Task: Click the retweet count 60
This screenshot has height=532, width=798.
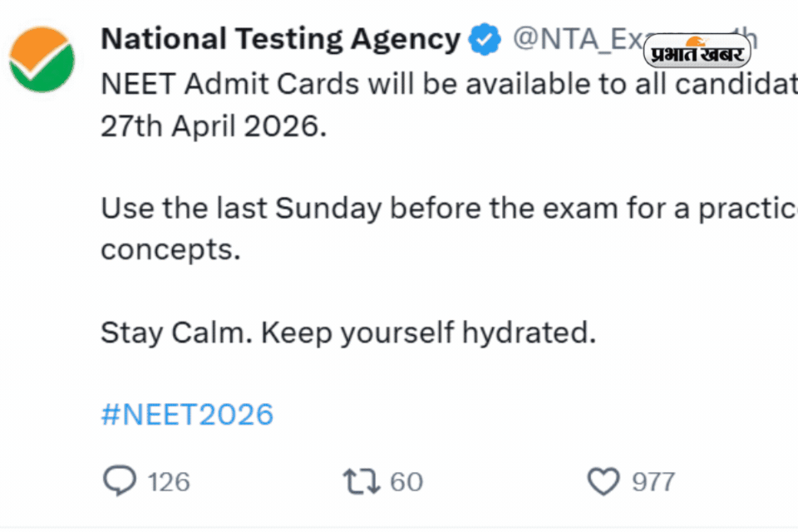Action: click(408, 480)
